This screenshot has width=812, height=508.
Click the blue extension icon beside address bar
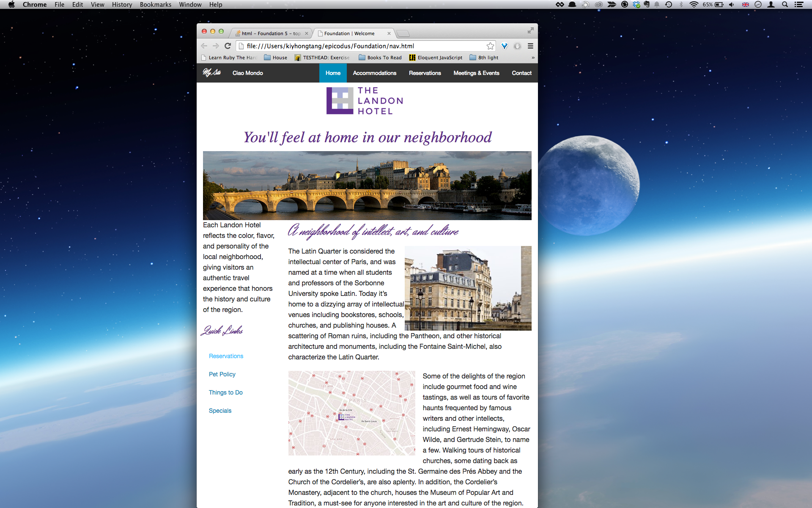pos(504,46)
